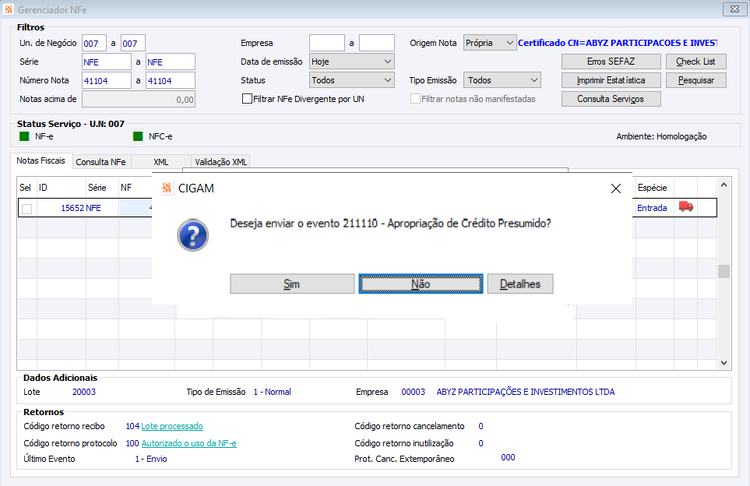
Task: Toggle Filtrar notas não manifestadas checkbox
Action: [415, 99]
